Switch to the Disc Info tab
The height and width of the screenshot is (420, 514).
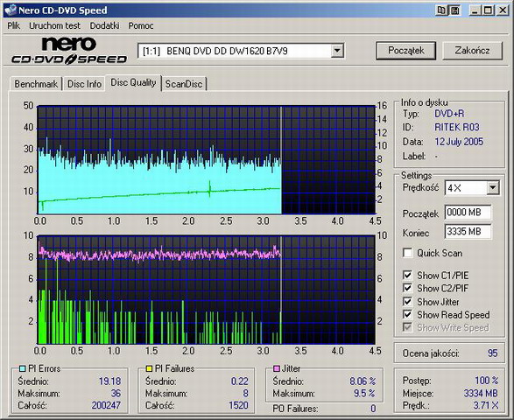tap(84, 84)
